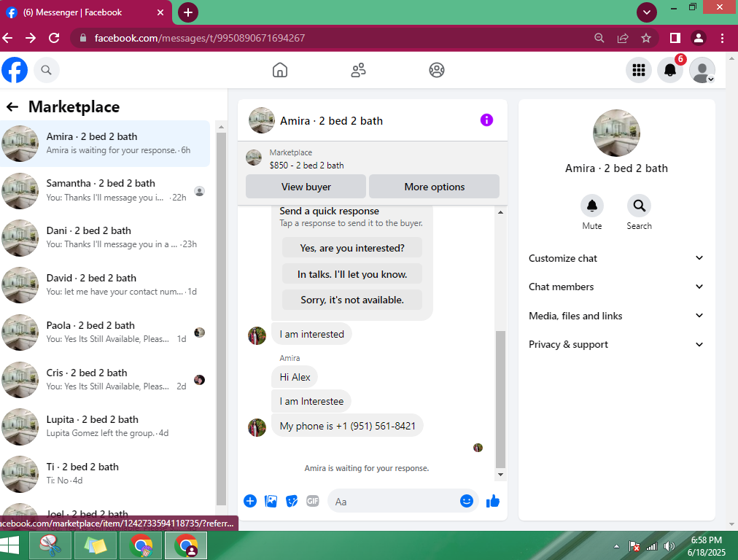Open the Facebook menu grid icon
This screenshot has width=738, height=560.
(639, 70)
